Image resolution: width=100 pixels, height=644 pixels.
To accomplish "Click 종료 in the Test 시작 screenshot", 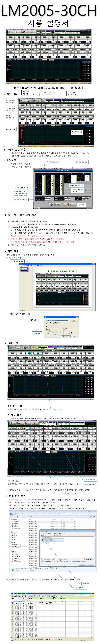I will [35, 348].
